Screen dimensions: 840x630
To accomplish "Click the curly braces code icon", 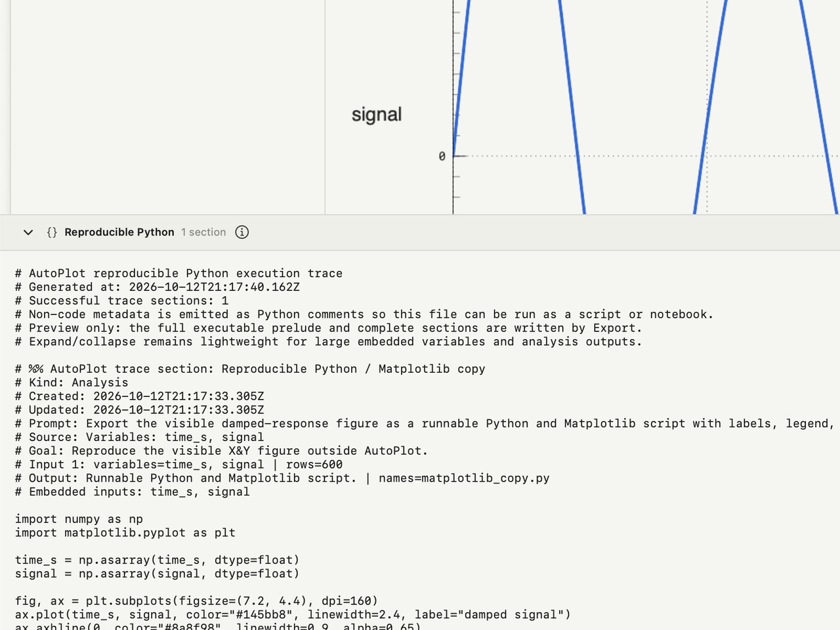I will pos(52,232).
